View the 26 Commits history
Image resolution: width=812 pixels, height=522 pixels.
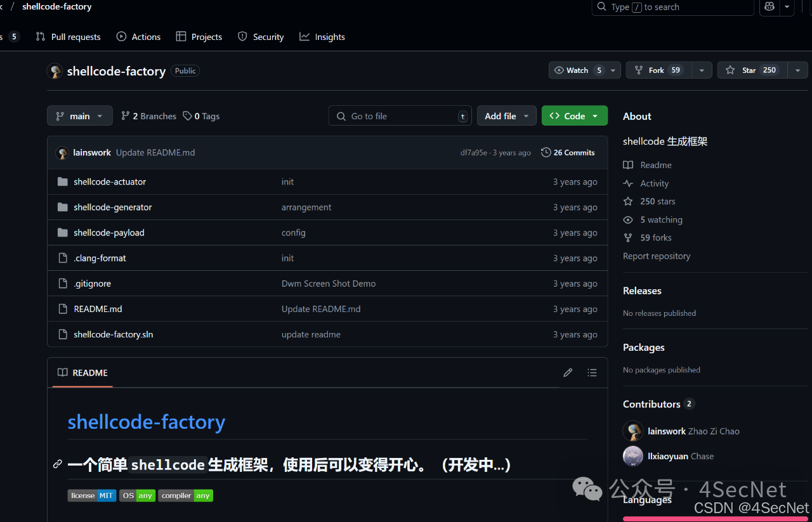coord(568,153)
